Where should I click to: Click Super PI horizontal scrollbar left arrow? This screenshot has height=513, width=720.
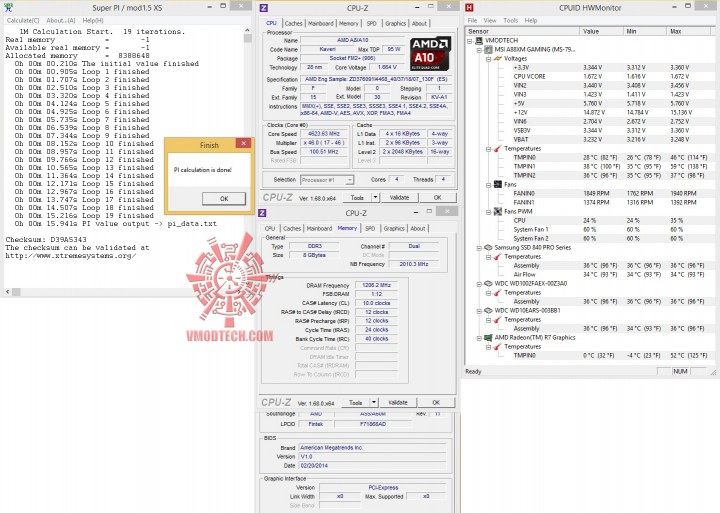[7, 292]
